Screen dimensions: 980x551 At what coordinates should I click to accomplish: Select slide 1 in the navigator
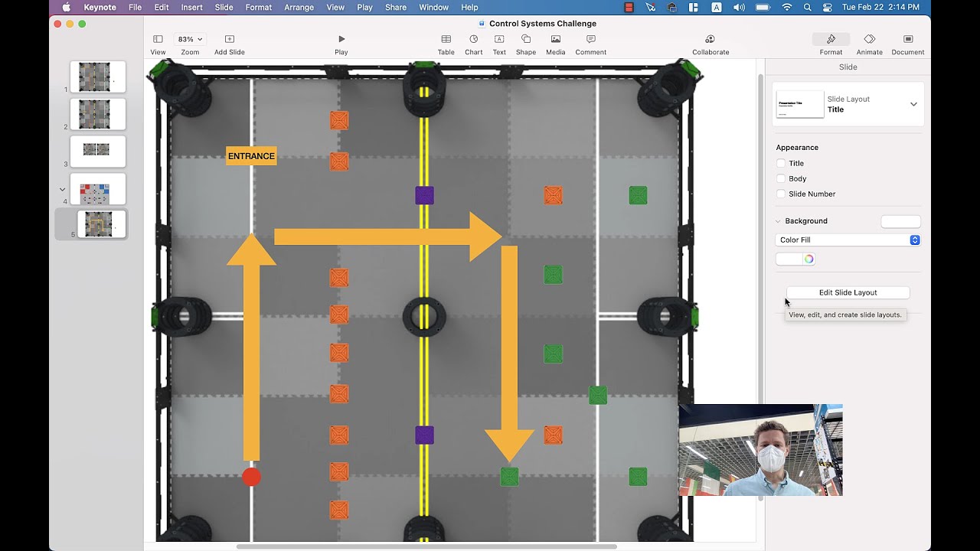(x=98, y=77)
